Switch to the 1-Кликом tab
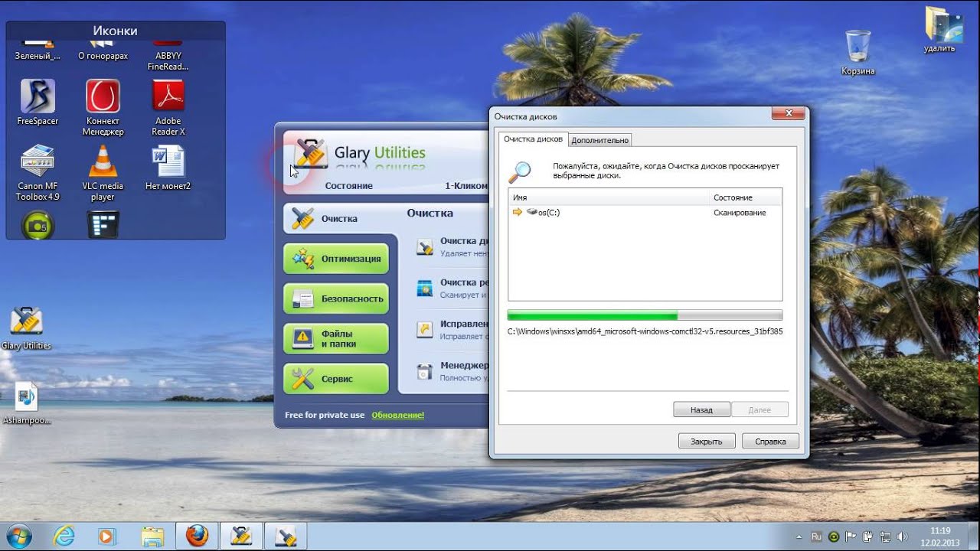 465,186
